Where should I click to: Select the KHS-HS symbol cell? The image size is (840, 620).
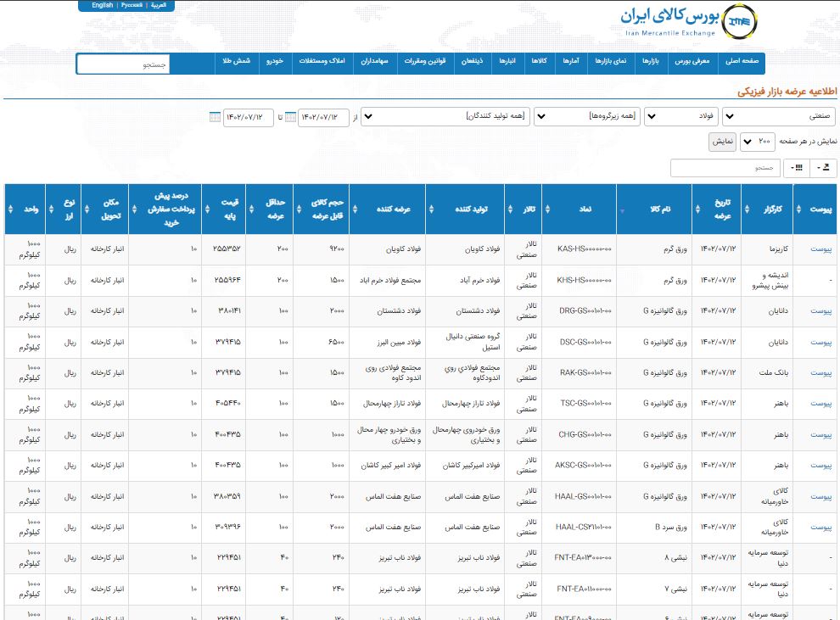click(580, 281)
